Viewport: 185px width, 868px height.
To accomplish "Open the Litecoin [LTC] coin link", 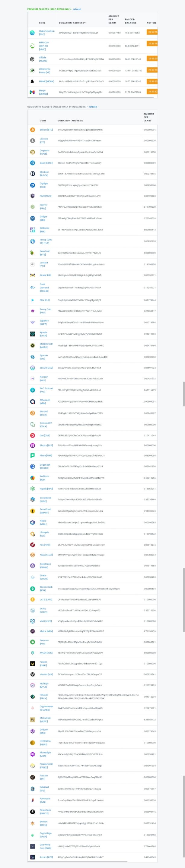I will [x=44, y=140].
